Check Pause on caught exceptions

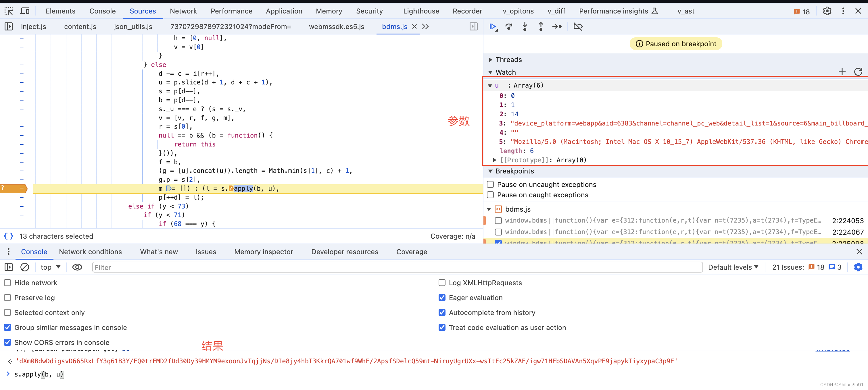(x=491, y=195)
